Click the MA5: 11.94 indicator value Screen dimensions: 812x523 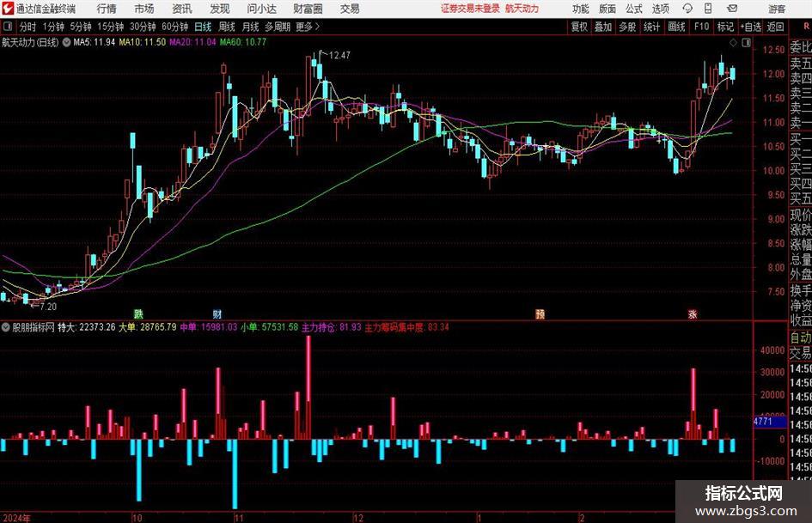95,42
